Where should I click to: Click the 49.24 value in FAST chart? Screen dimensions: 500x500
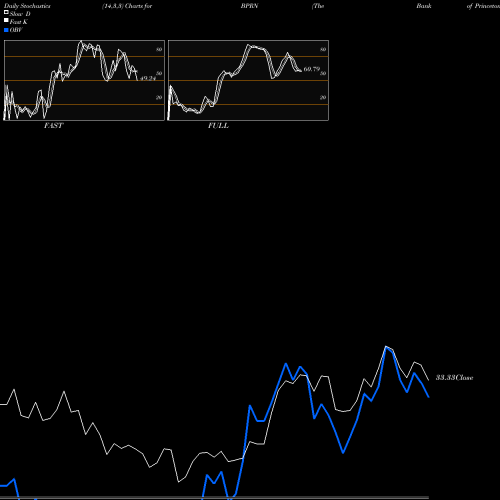coord(148,78)
